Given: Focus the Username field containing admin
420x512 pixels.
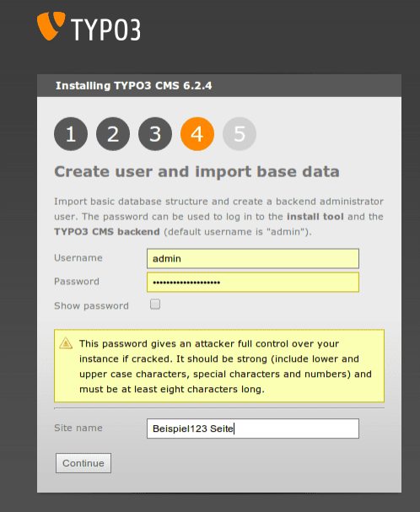Looking at the screenshot, I should [253, 259].
